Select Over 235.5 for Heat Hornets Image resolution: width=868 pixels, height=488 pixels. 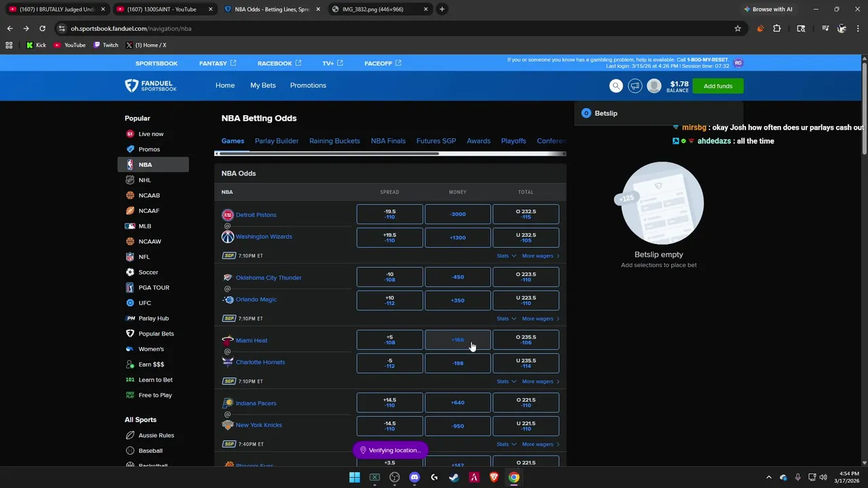tap(526, 340)
